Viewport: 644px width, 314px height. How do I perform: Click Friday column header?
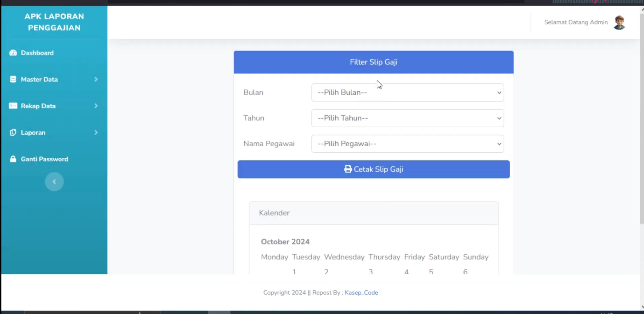tap(414, 257)
